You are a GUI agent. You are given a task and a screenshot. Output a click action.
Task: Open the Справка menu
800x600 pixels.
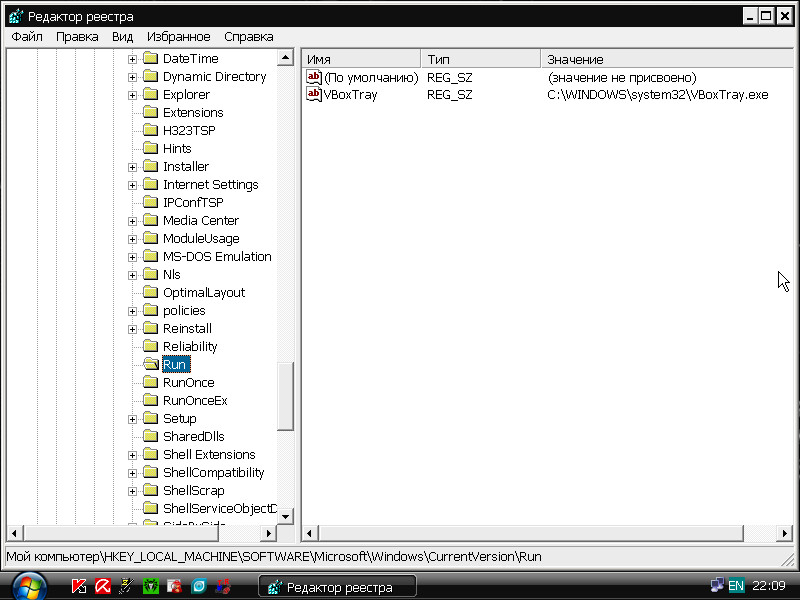(x=248, y=37)
